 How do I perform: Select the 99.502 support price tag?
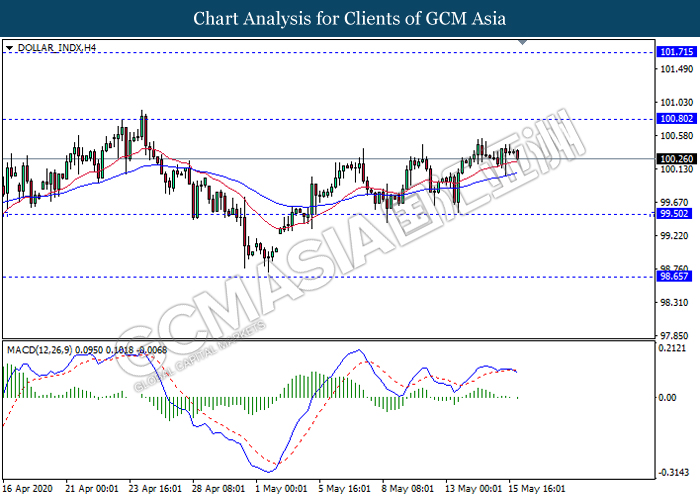coord(673,214)
